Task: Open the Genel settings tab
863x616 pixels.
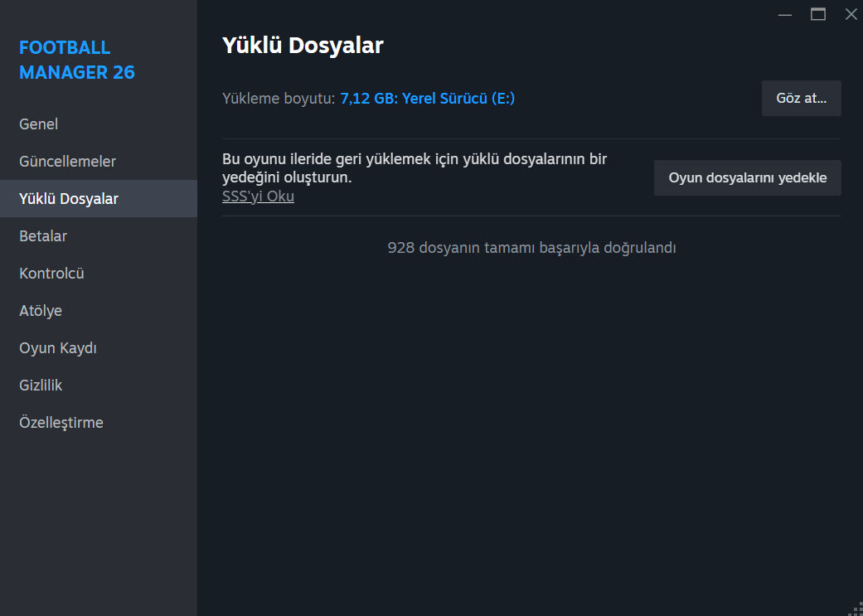Action: click(39, 124)
